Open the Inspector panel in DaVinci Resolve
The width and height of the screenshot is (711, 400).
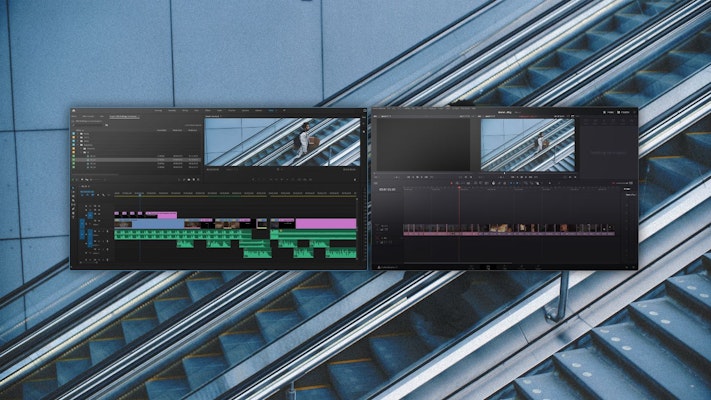622,114
